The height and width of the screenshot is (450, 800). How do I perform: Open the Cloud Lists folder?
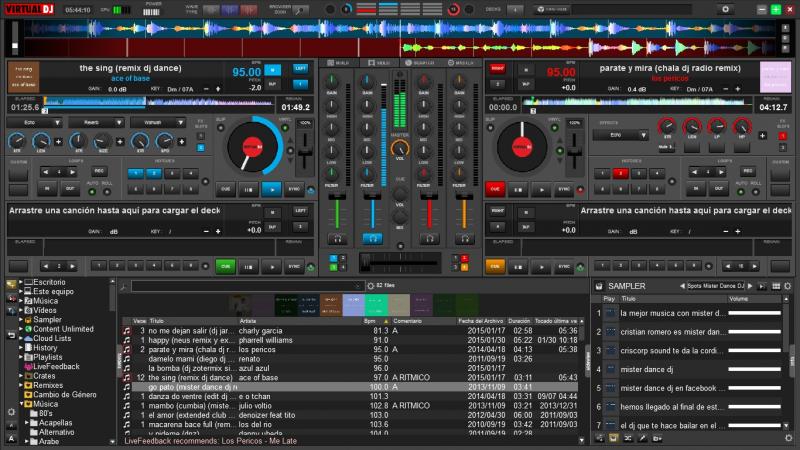click(52, 338)
